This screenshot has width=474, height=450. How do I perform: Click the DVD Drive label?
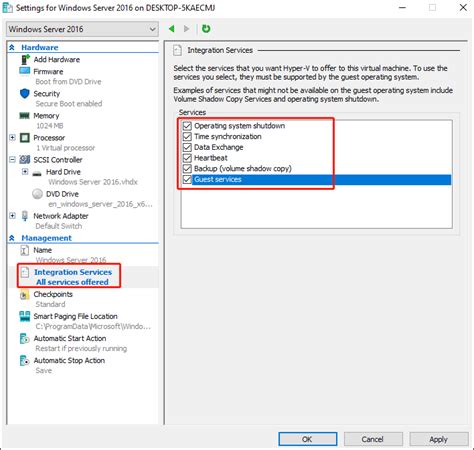62,194
